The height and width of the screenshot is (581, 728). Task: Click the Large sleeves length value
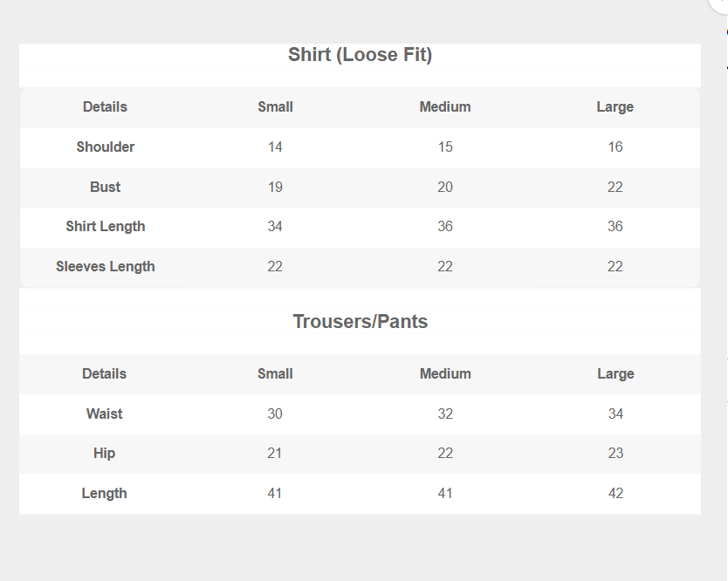click(615, 266)
